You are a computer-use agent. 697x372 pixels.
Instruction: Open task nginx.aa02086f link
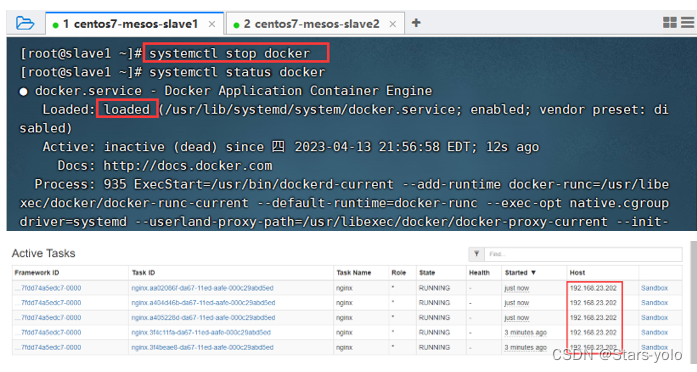click(x=202, y=288)
